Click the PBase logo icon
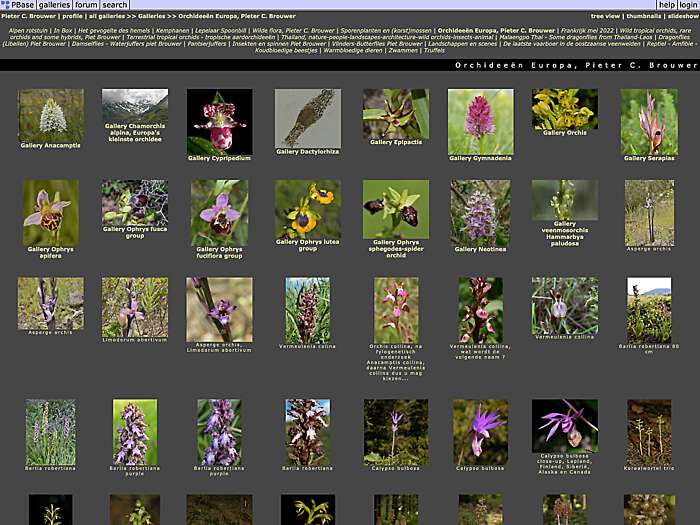 (x=5, y=5)
